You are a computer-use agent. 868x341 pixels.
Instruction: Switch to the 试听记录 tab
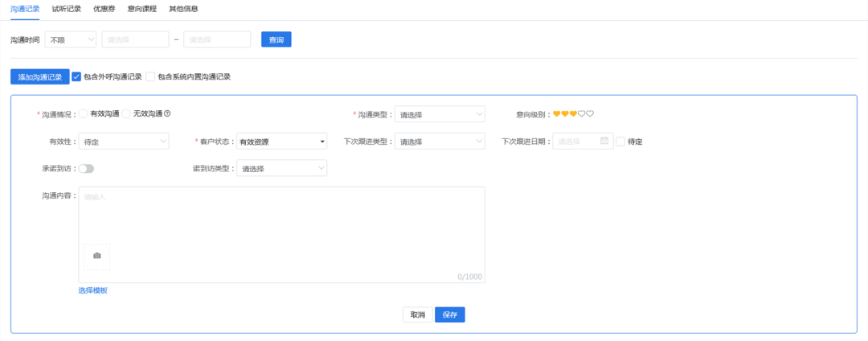tap(67, 9)
